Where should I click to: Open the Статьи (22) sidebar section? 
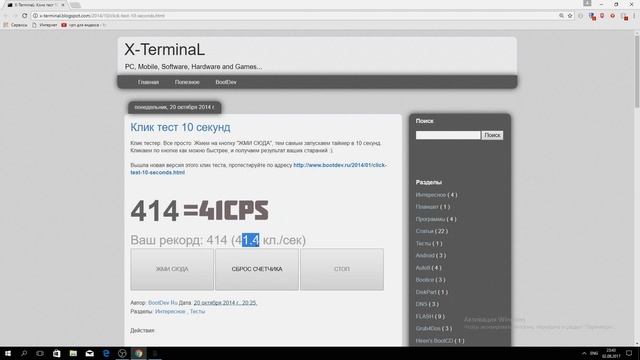tap(431, 231)
